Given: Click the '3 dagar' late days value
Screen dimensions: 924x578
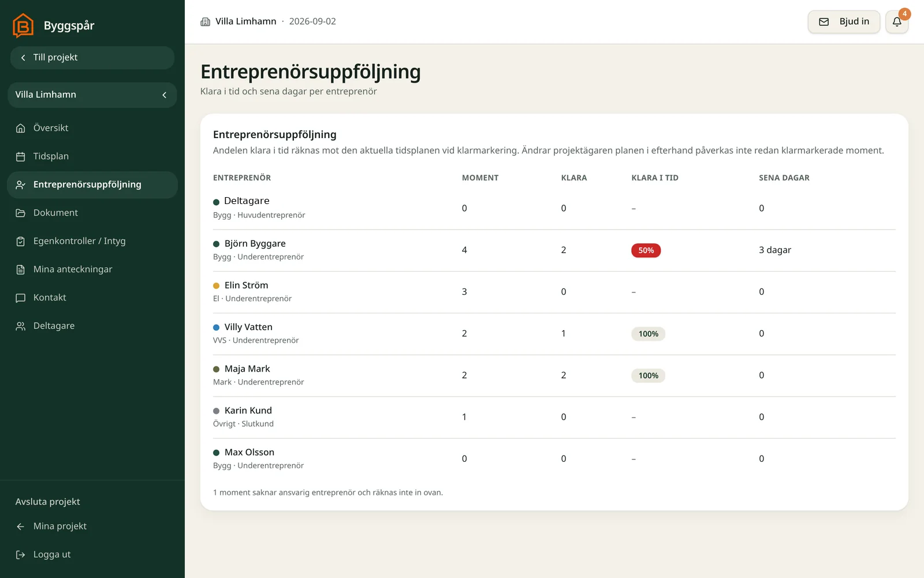Looking at the screenshot, I should pos(775,250).
